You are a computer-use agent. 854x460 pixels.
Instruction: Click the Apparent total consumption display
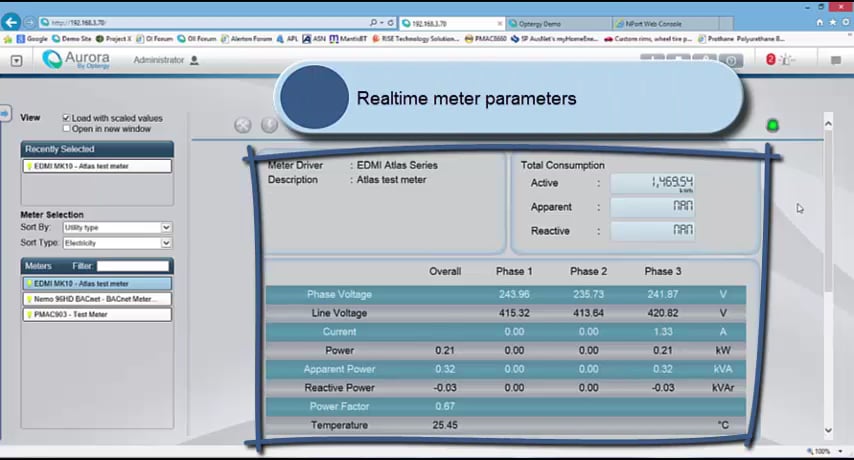[x=652, y=207]
